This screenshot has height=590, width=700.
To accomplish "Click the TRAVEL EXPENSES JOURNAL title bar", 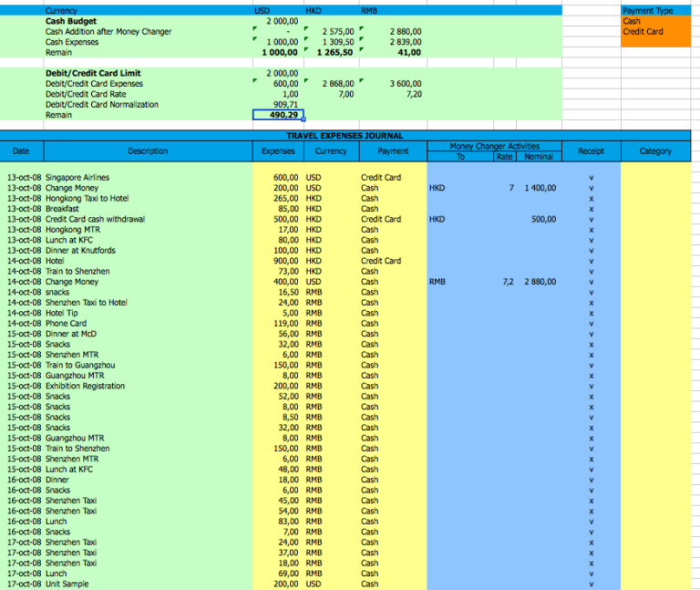I will click(x=345, y=135).
